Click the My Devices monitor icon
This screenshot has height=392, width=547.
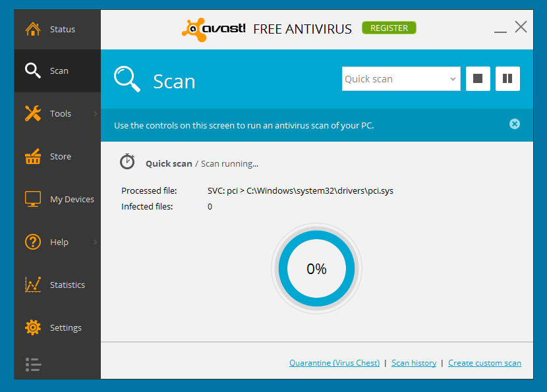coord(33,199)
